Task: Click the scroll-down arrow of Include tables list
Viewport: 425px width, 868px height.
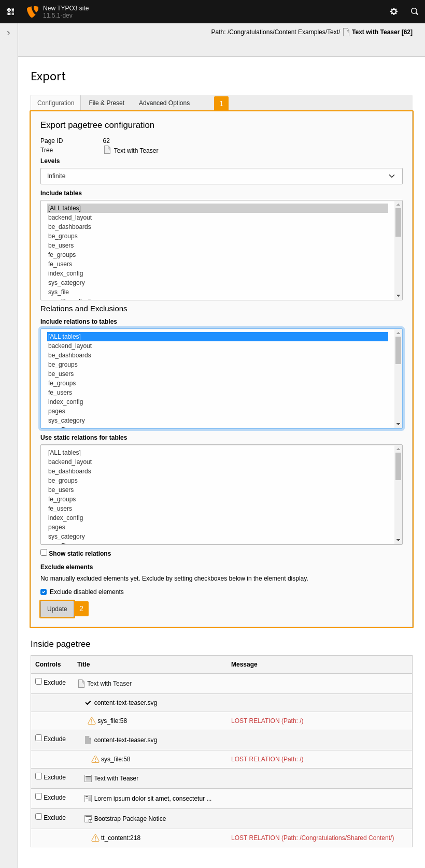Action: coord(398,295)
